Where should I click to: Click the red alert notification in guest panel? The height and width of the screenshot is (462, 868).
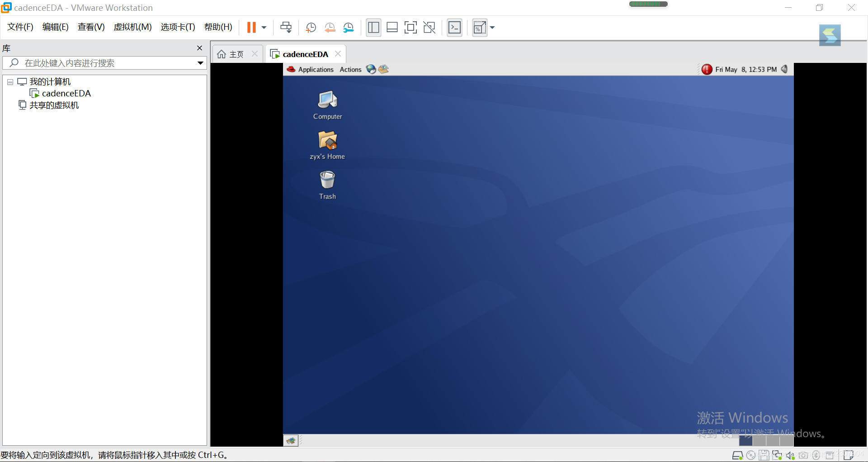707,69
